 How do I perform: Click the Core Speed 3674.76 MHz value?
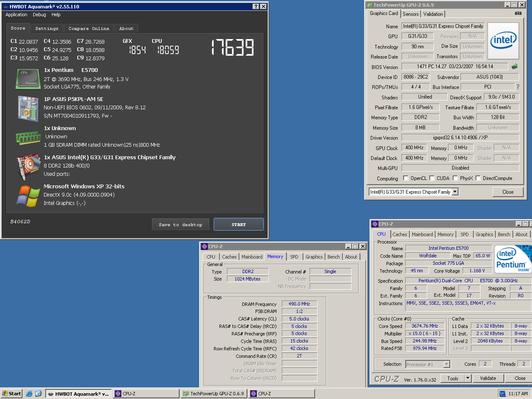click(425, 326)
